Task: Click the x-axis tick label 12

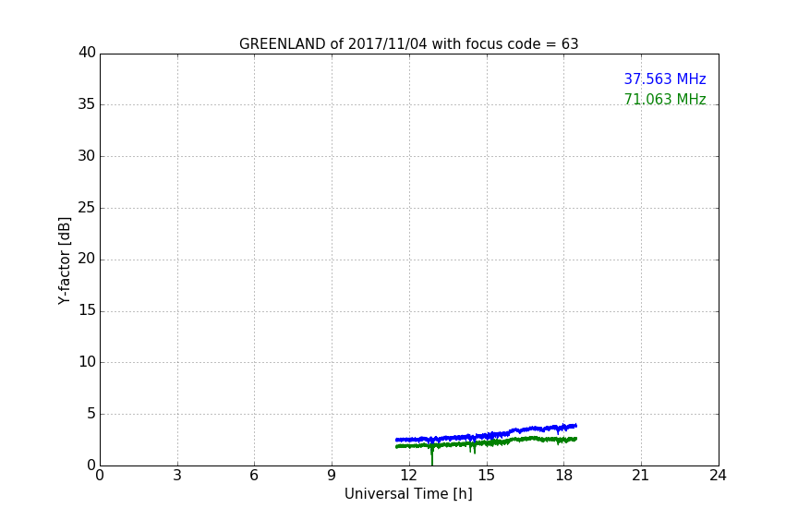Action: coord(409,476)
